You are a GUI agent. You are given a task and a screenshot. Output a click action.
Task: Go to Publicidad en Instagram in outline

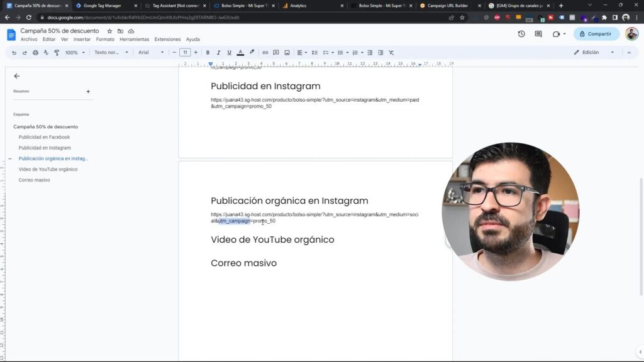(x=45, y=148)
